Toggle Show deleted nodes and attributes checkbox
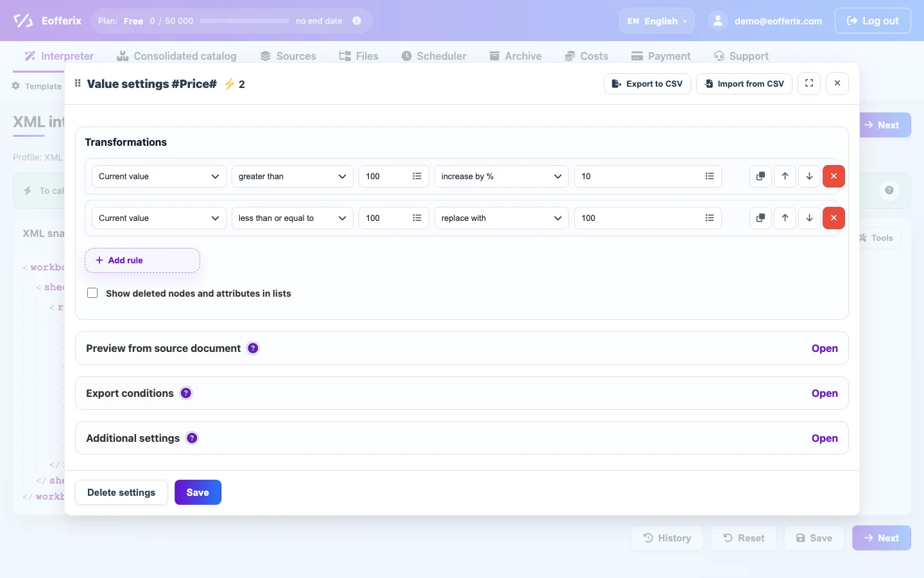 [x=92, y=293]
